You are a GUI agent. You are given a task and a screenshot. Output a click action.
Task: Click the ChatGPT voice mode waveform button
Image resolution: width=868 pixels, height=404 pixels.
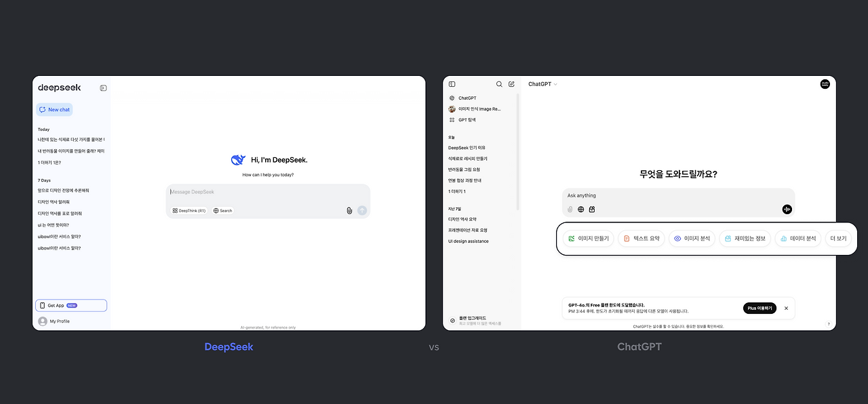click(x=787, y=209)
